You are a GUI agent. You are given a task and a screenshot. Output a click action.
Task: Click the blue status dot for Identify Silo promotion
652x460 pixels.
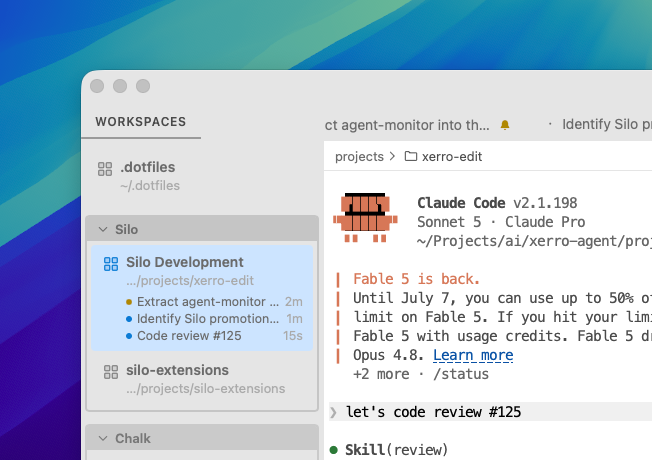click(x=129, y=319)
